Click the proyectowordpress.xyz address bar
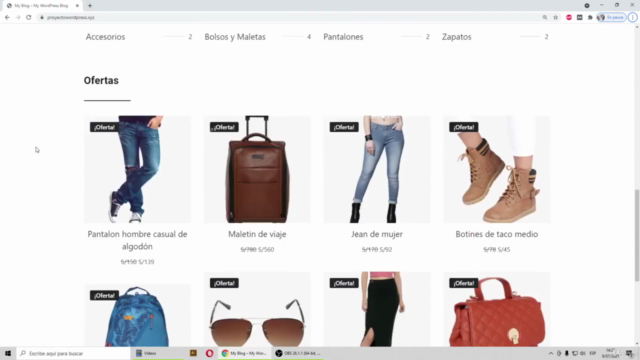640x360 pixels. pos(71,18)
